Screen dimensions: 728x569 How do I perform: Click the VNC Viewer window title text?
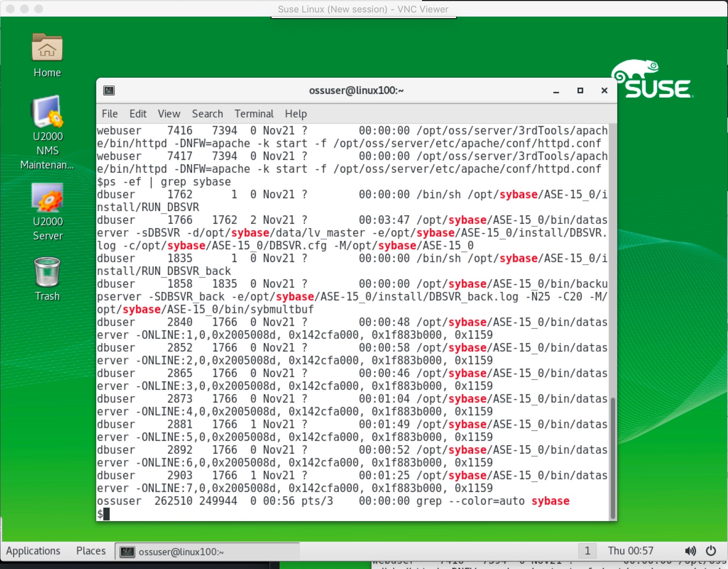tap(363, 9)
